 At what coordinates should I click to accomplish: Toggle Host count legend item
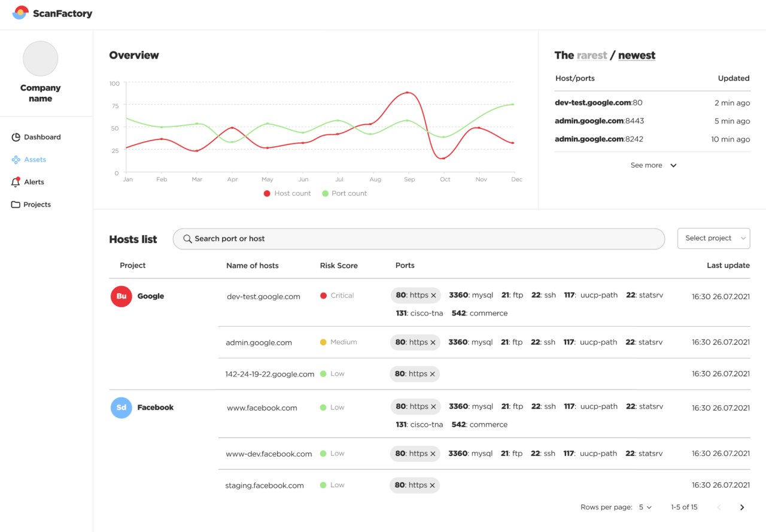(x=288, y=193)
